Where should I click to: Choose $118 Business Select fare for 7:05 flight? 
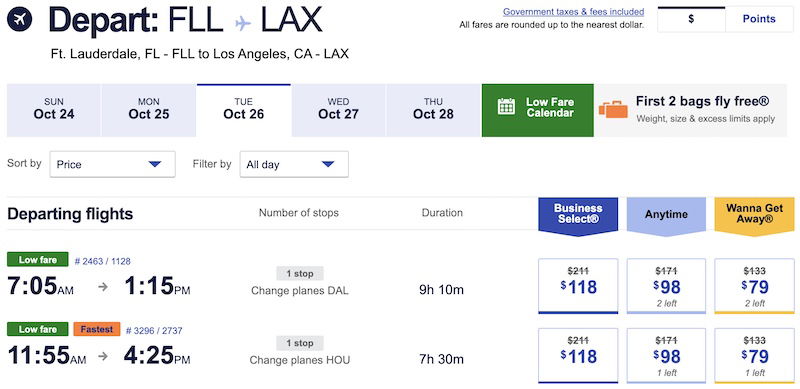click(578, 286)
